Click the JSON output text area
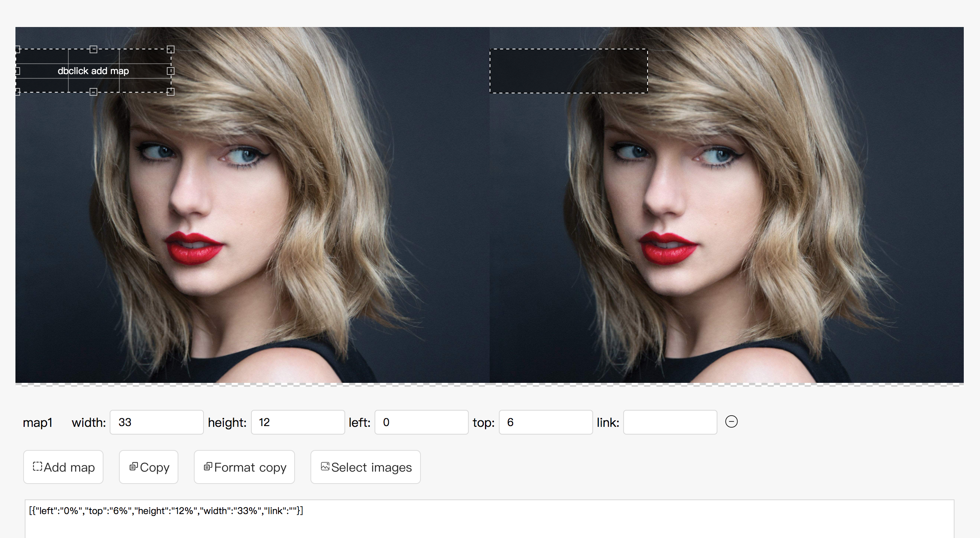Image resolution: width=980 pixels, height=538 pixels. click(489, 521)
